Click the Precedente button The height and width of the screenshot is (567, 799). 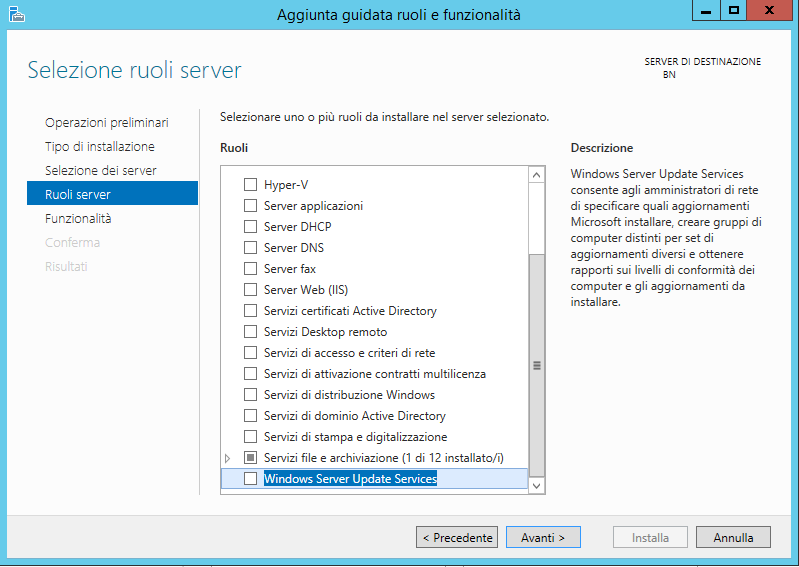pos(457,537)
